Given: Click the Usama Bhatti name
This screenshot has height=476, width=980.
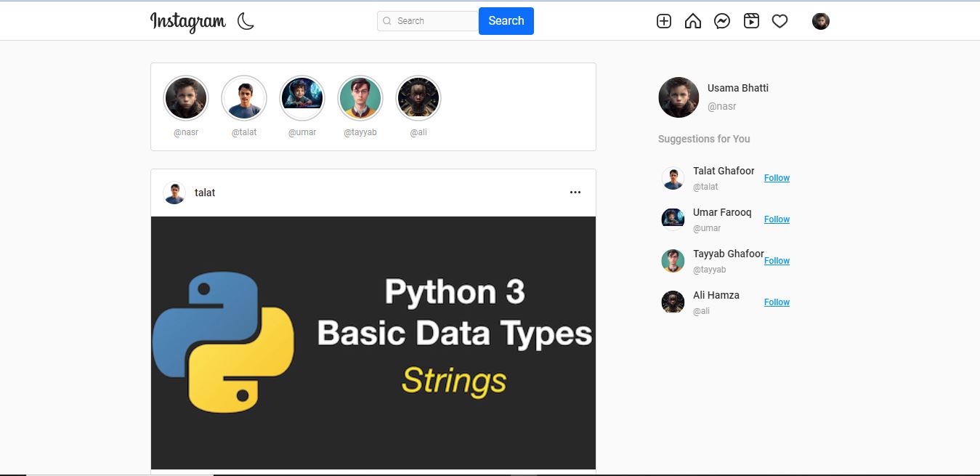Looking at the screenshot, I should coord(738,88).
